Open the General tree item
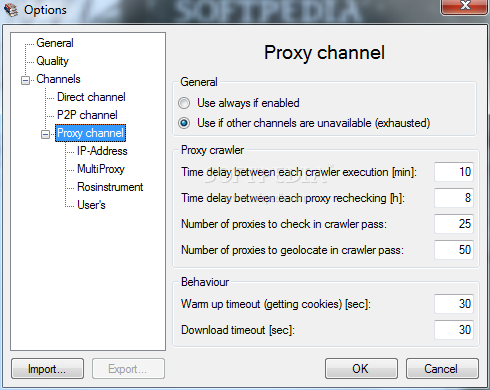Screen dimensions: 490x390 [55, 43]
